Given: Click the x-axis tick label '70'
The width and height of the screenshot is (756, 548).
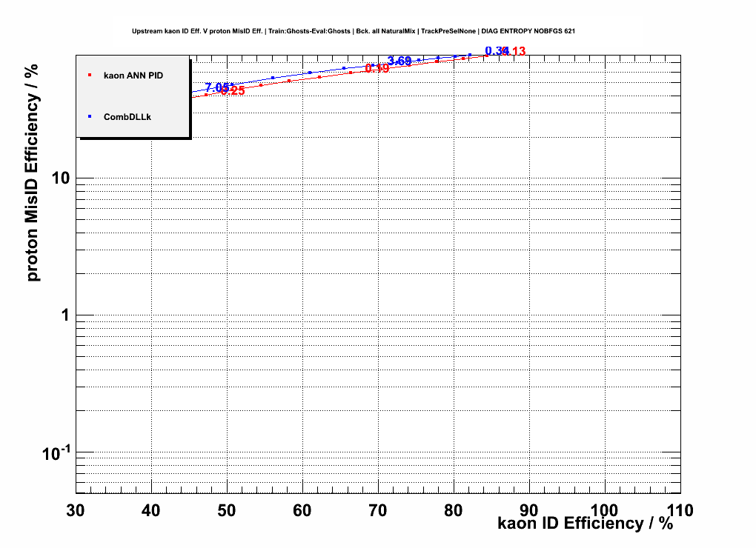Looking at the screenshot, I should (x=378, y=510).
